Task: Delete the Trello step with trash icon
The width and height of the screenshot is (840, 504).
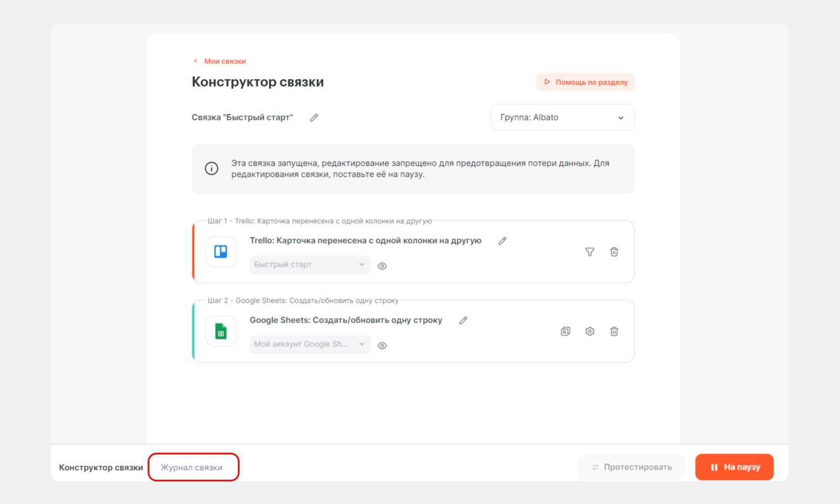Action: pyautogui.click(x=614, y=252)
